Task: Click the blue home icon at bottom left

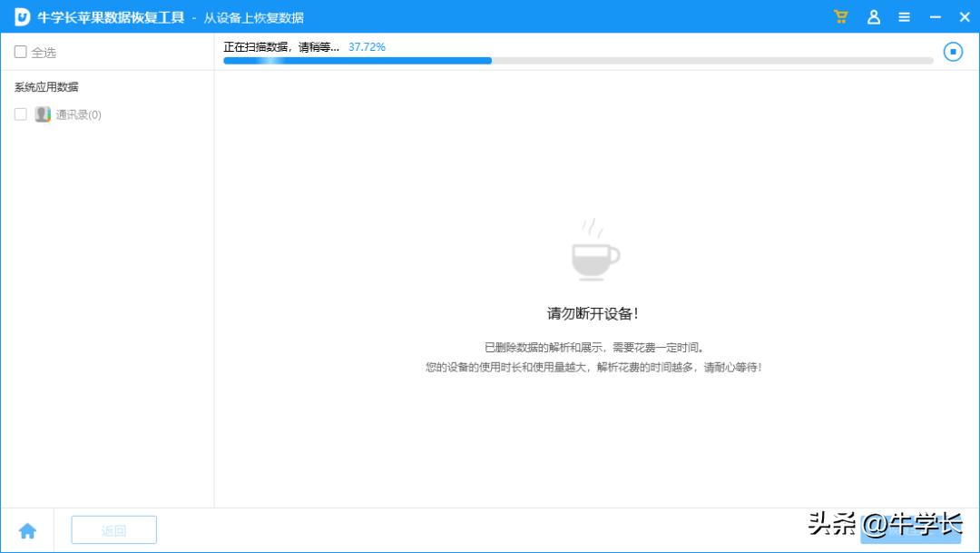Action: 28,529
